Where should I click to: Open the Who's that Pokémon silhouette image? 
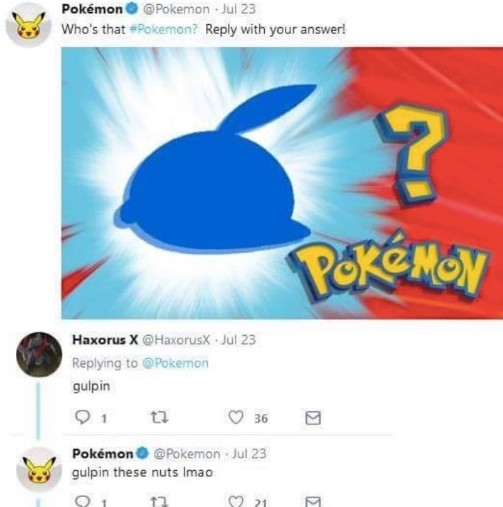(282, 183)
